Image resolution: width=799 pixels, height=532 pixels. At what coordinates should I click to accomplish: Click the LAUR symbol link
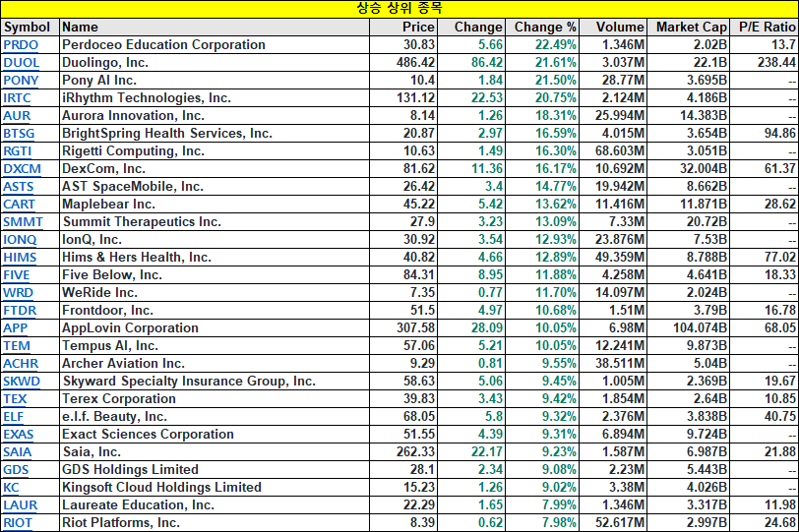pyautogui.click(x=21, y=505)
